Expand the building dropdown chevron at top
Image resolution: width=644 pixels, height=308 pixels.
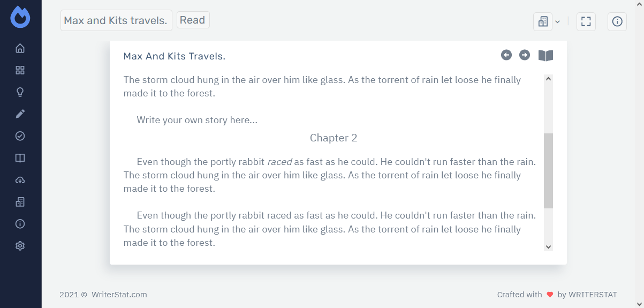[557, 22]
